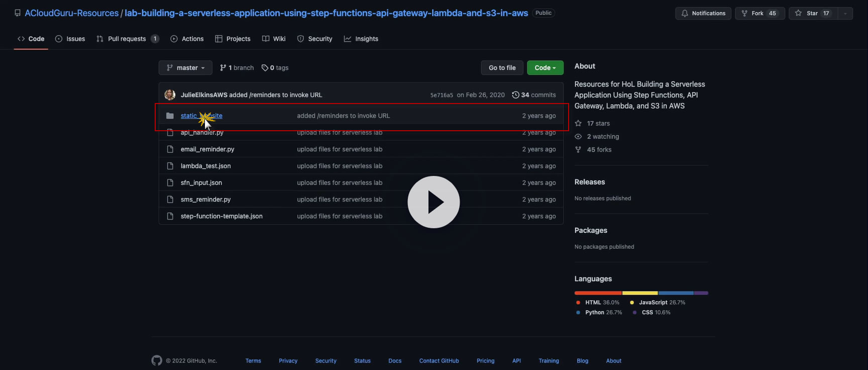Click the red HTML segment of language bar

click(x=598, y=293)
